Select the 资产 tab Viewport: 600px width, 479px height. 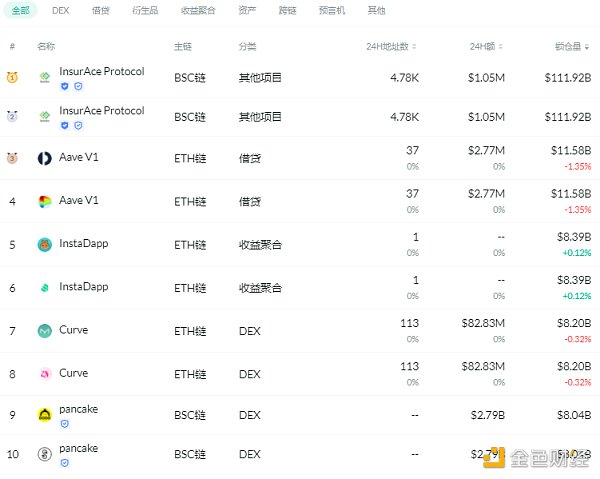tap(247, 10)
